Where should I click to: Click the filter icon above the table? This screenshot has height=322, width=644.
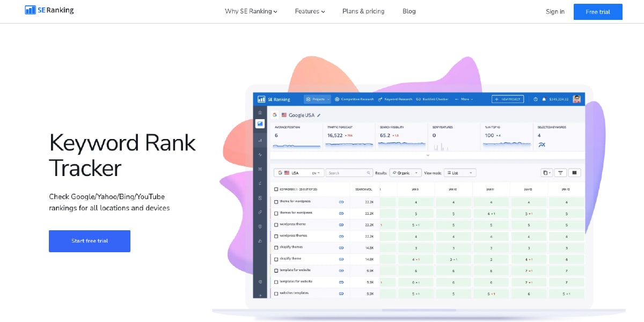click(x=560, y=173)
